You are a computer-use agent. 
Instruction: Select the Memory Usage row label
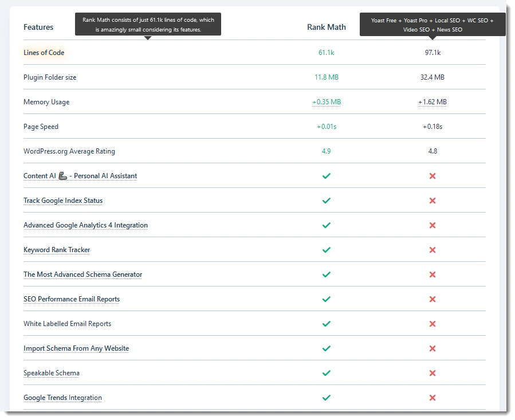point(46,102)
